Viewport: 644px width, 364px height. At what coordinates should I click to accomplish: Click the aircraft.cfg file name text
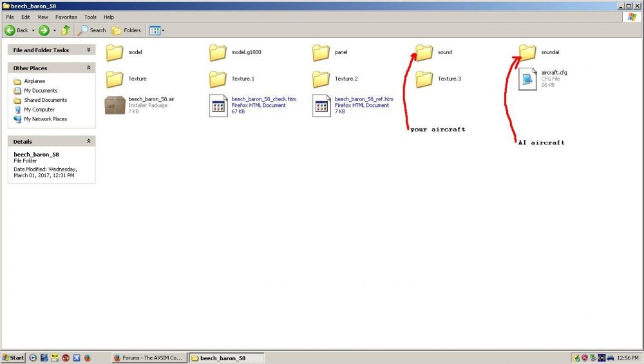coord(554,73)
